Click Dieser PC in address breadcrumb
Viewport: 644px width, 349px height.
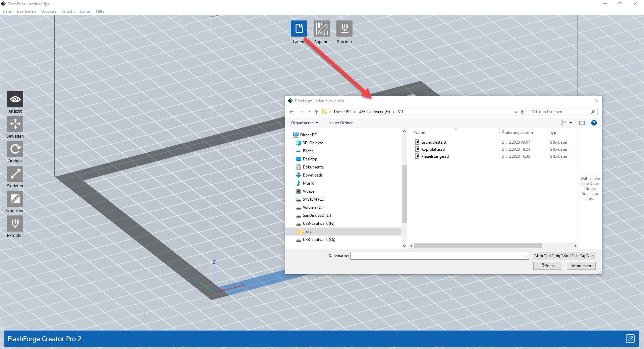point(342,112)
